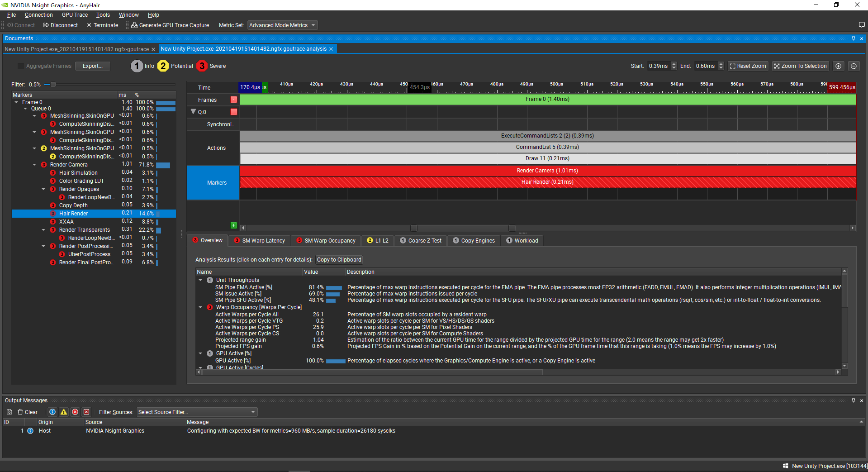
Task: Click the info icon on the Host message row
Action: [30, 431]
